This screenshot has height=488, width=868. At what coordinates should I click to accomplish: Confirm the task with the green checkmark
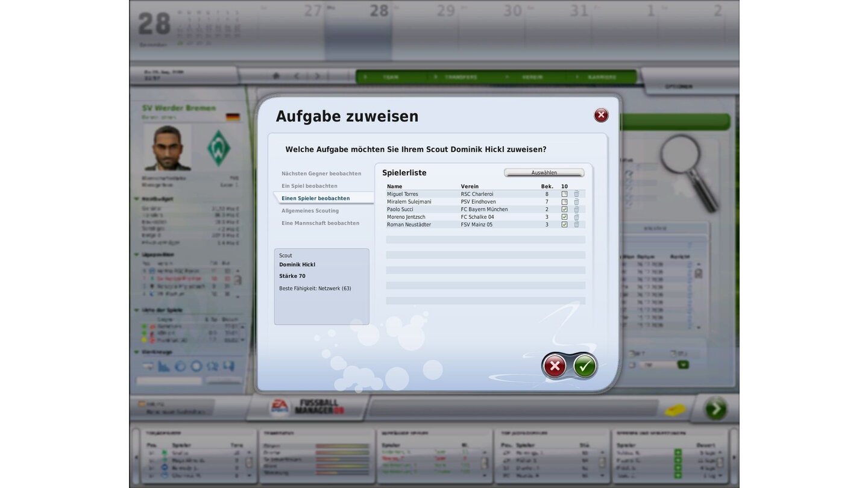[x=584, y=366]
